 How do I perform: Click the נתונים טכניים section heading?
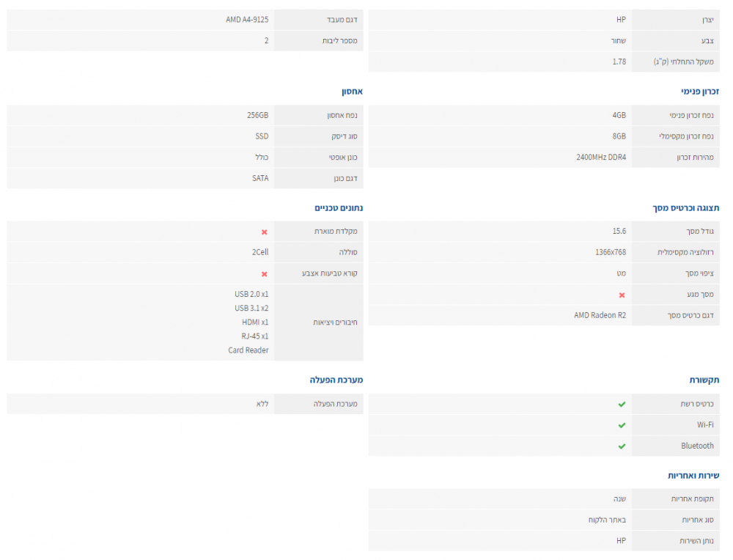[339, 208]
